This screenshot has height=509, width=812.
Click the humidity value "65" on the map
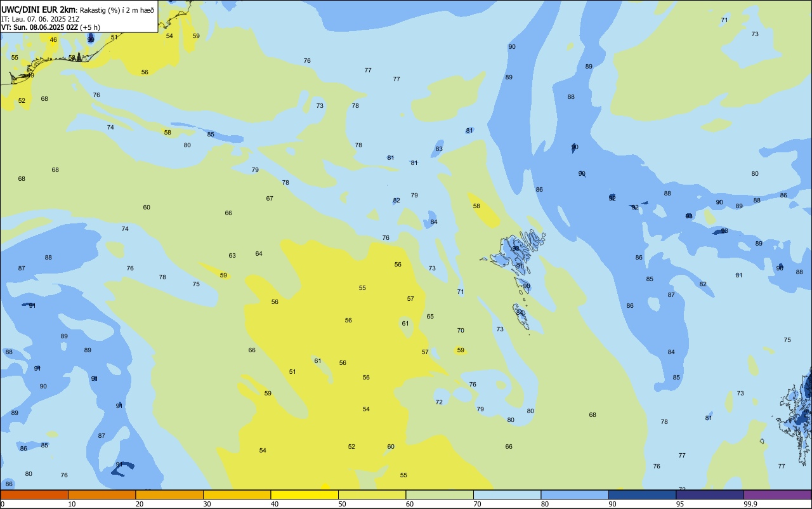tap(430, 317)
